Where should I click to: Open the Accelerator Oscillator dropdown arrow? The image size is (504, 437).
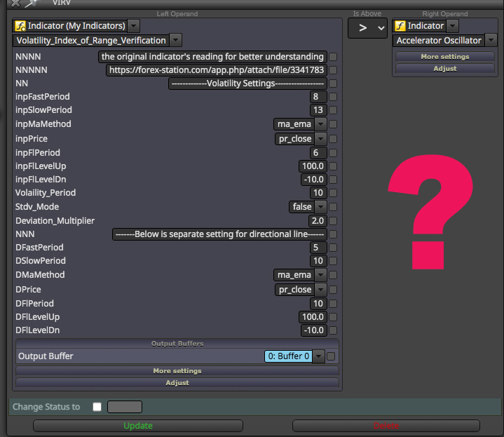coord(491,41)
